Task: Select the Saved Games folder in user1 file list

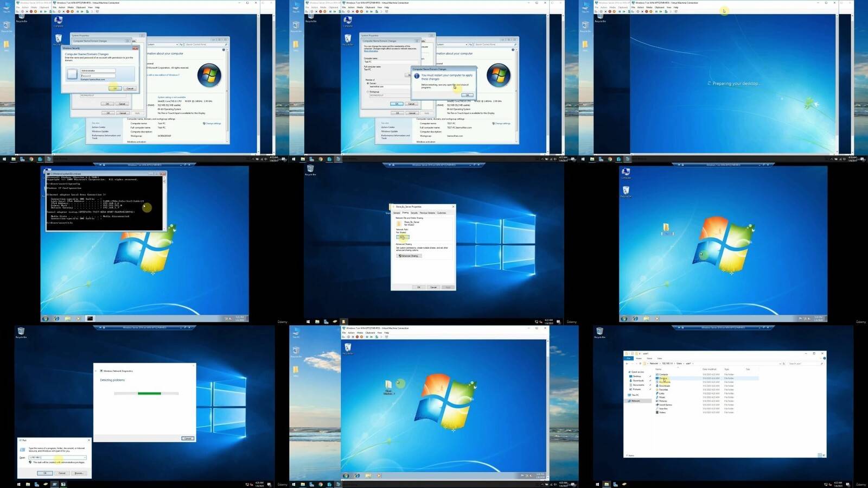Action: click(664, 404)
